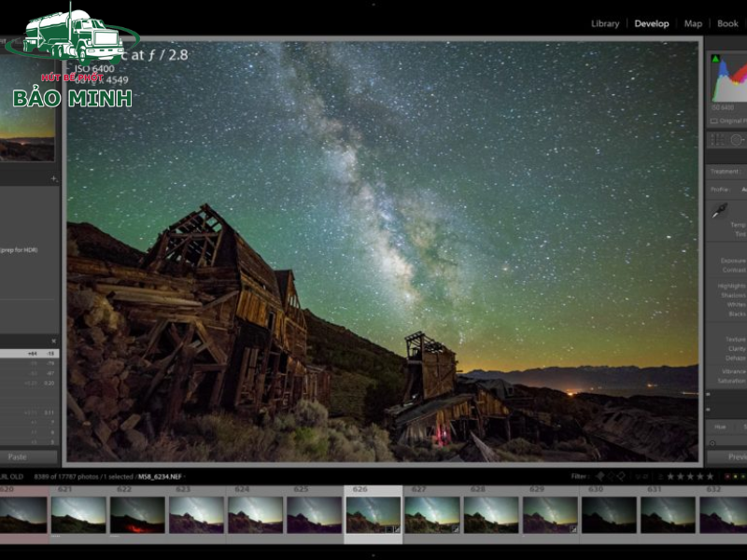Select thumbnail 627 in the filmstrip
Screen dimensions: 747x560
coord(434,513)
